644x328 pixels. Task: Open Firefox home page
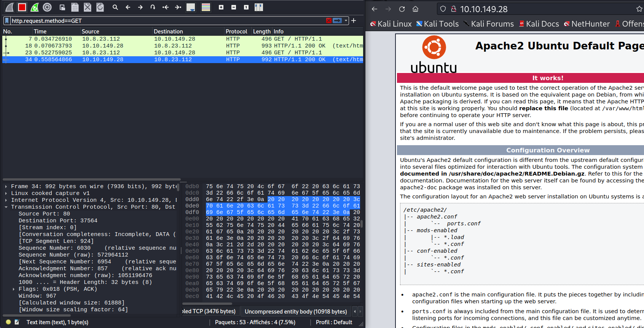pos(416,9)
